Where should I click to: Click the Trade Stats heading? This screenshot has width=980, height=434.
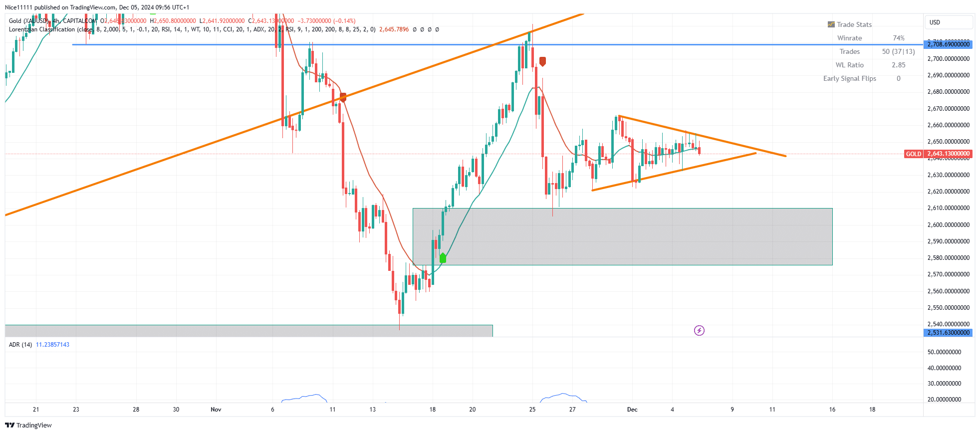[854, 24]
